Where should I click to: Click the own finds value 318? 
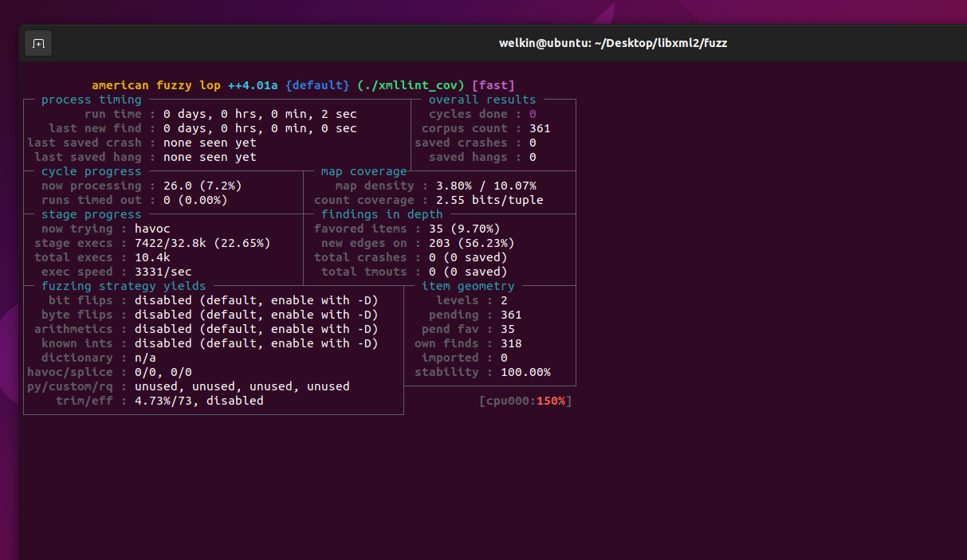point(511,343)
